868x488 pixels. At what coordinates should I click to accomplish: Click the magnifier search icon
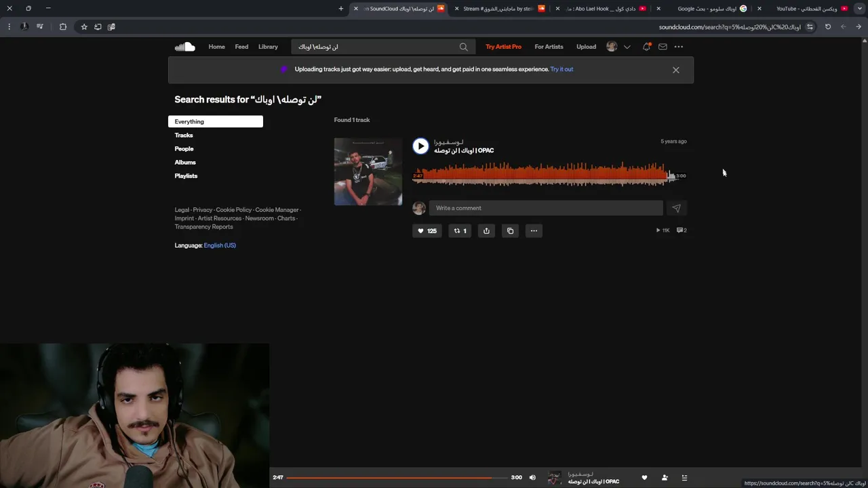[464, 47]
